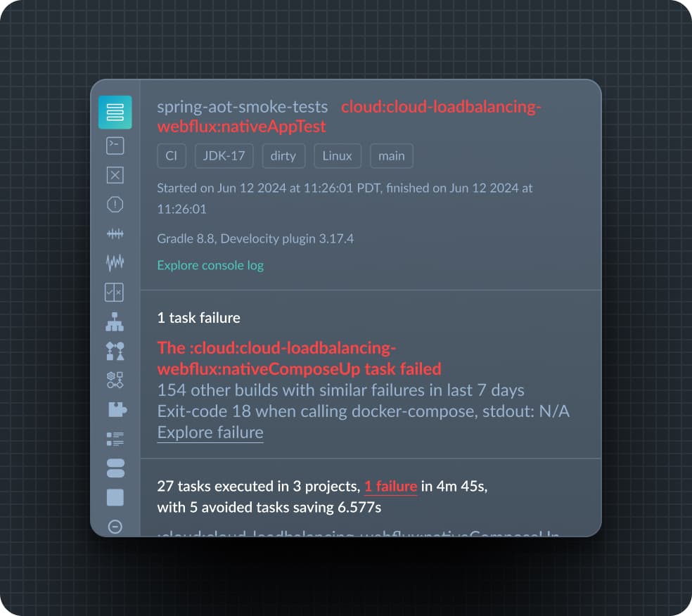Select the Dependencies sidebar icon

point(115,351)
